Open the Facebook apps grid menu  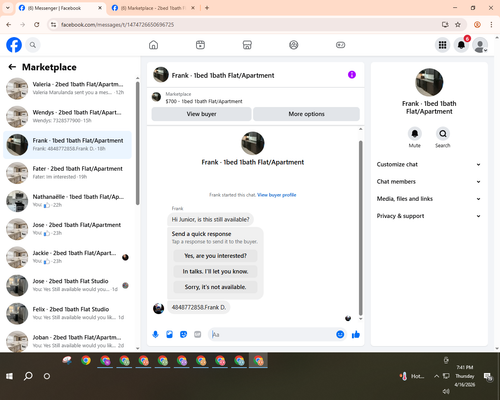coord(442,45)
